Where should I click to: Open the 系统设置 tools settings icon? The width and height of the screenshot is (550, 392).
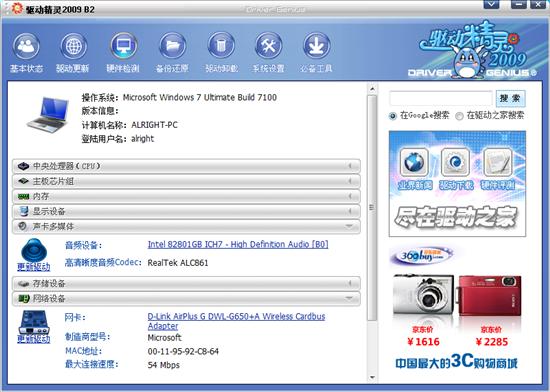(x=269, y=46)
